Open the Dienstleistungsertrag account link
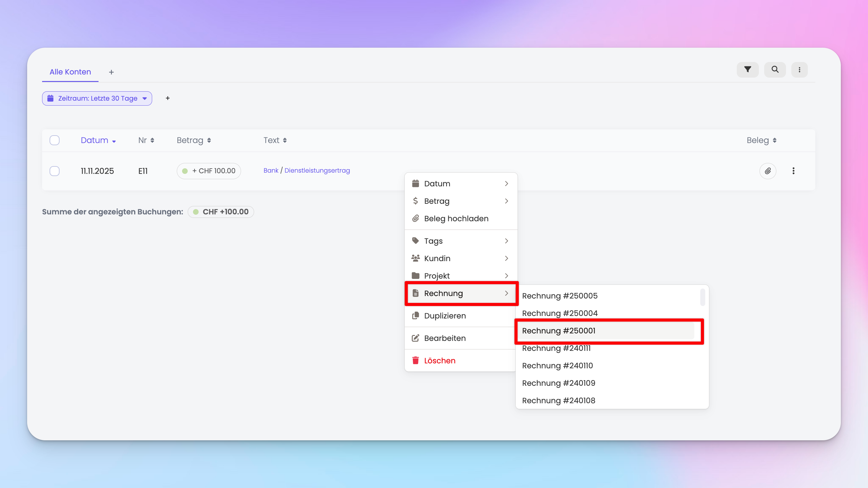868x488 pixels. pos(317,170)
